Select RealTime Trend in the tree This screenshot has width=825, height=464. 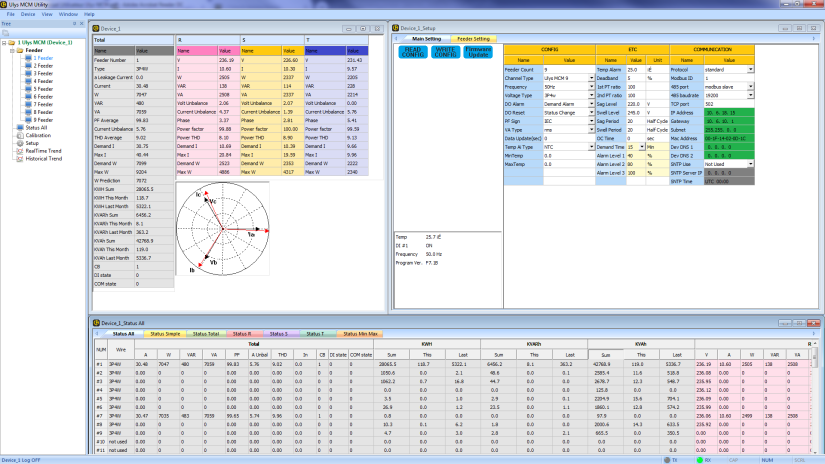(x=44, y=151)
